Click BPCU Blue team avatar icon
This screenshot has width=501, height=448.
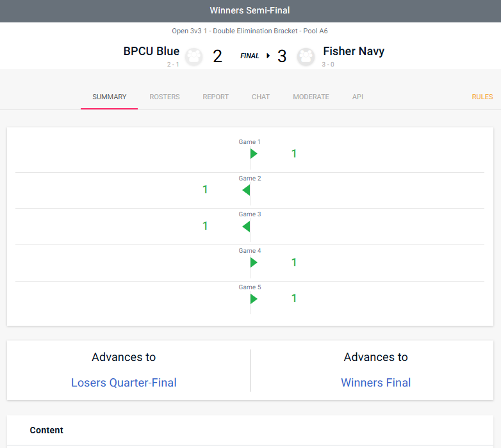(x=194, y=57)
